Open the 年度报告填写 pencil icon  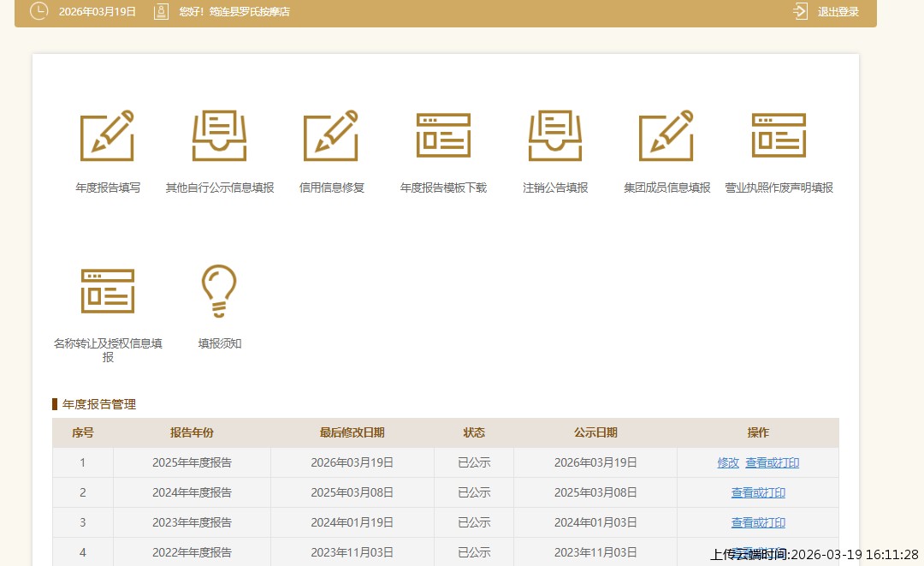[x=107, y=135]
